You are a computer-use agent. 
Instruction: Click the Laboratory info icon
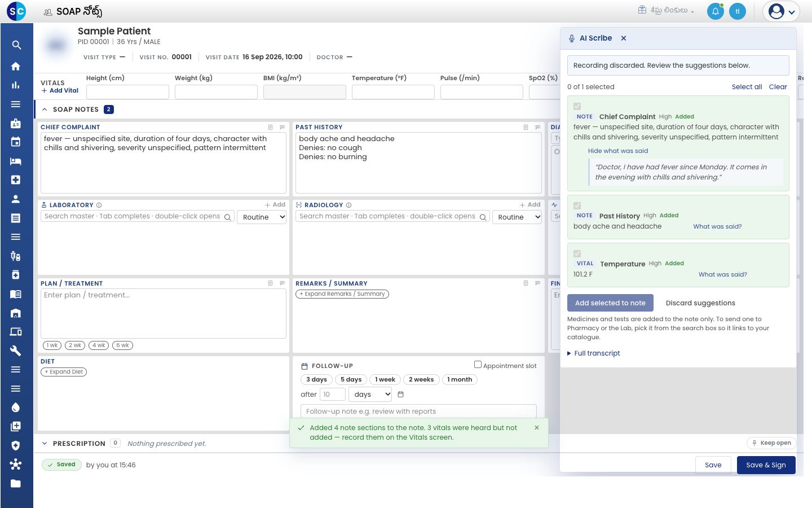(99, 205)
